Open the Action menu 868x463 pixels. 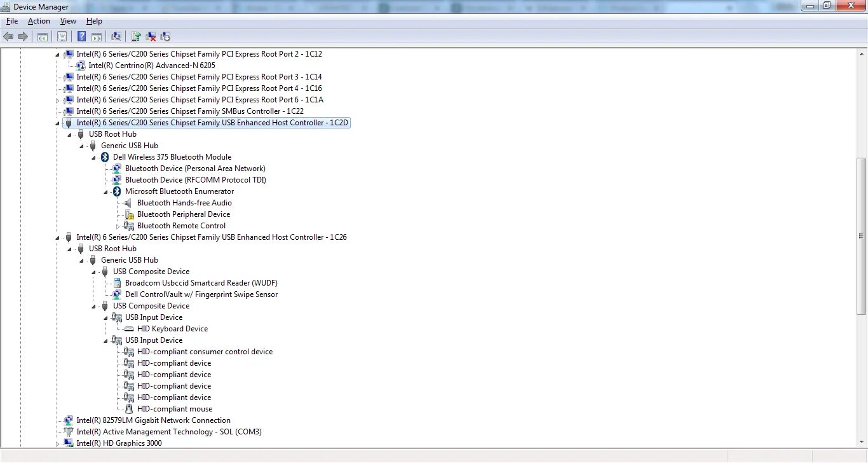pyautogui.click(x=39, y=21)
